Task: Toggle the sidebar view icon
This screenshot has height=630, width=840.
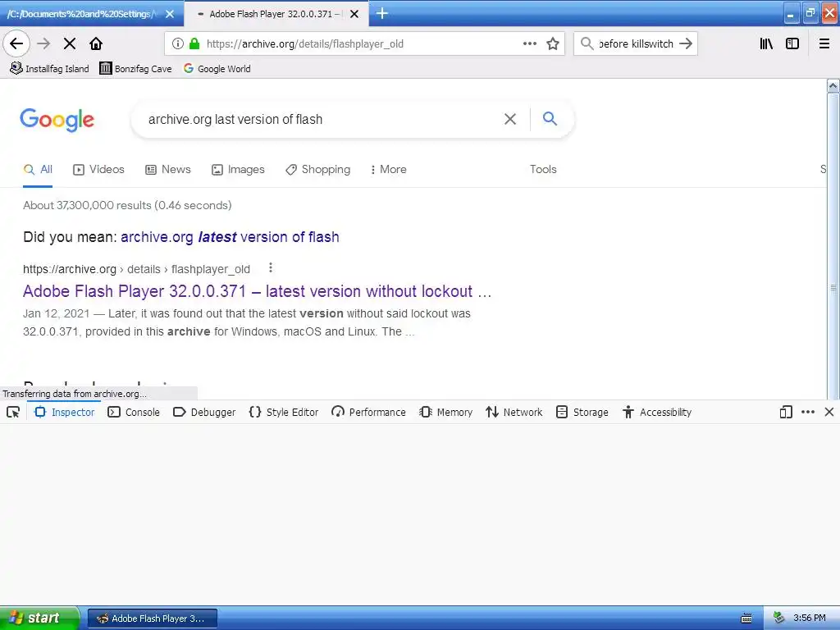Action: 792,43
